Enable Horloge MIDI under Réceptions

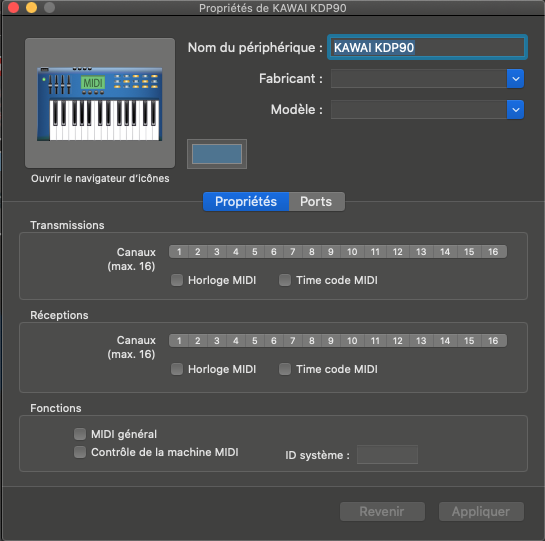click(177, 369)
